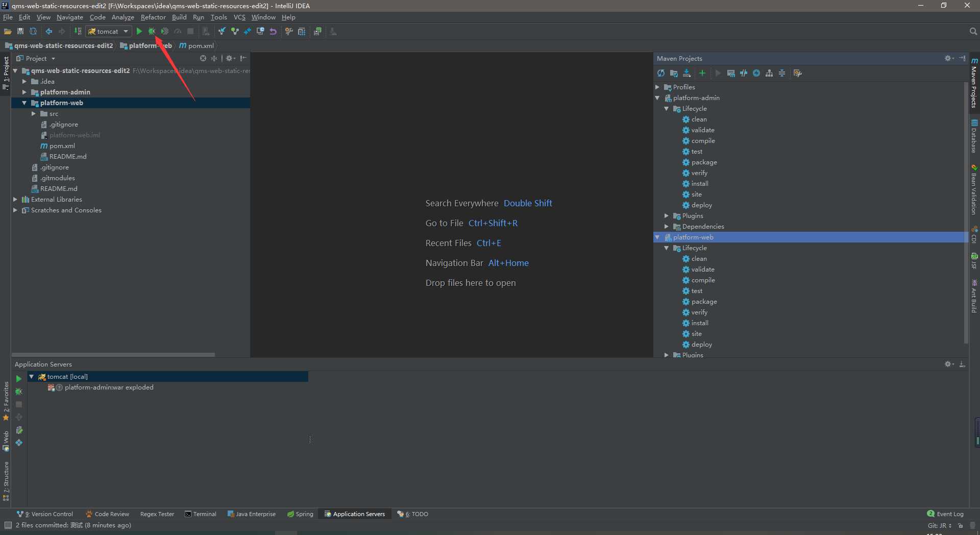Select install goal under platform-admin Lifecycle
980x535 pixels.
(x=695, y=183)
